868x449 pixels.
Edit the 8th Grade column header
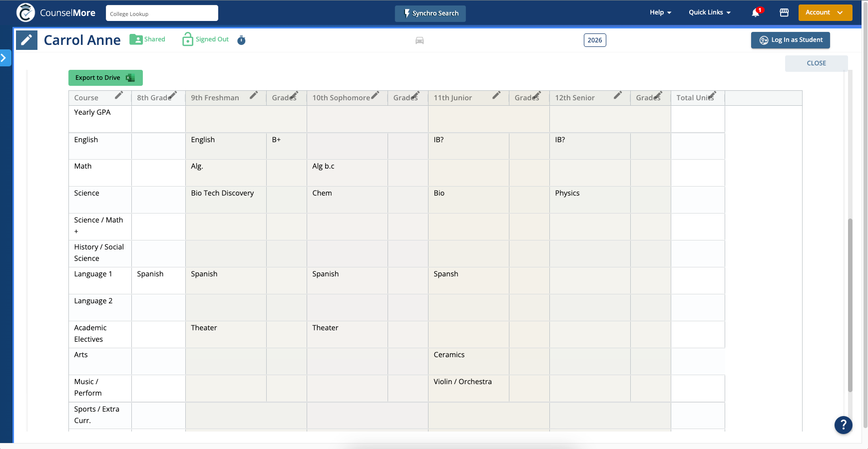173,95
